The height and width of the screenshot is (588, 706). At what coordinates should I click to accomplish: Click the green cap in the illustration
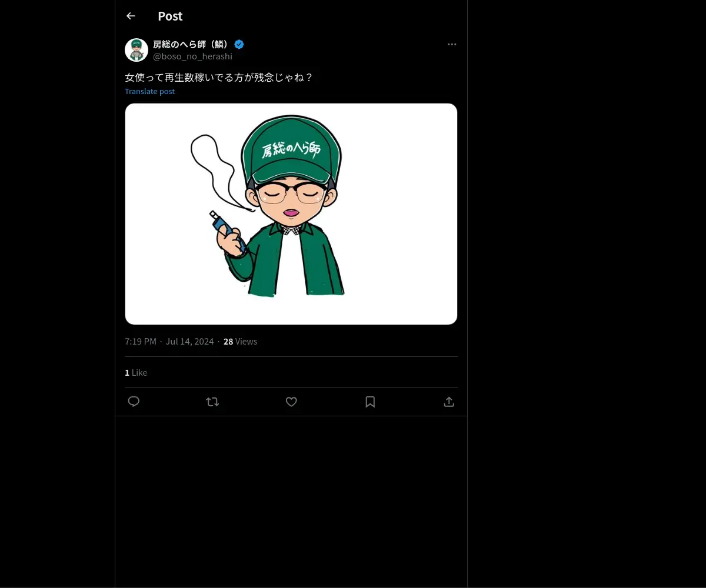[291, 147]
